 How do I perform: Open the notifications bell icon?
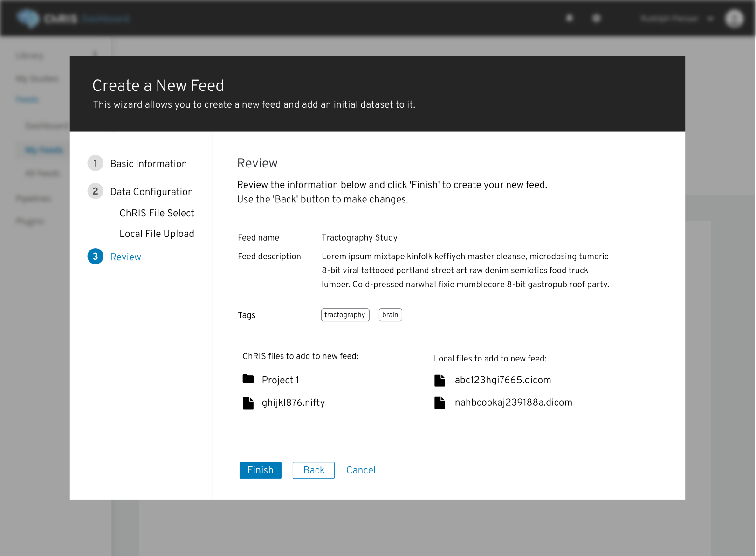(569, 18)
